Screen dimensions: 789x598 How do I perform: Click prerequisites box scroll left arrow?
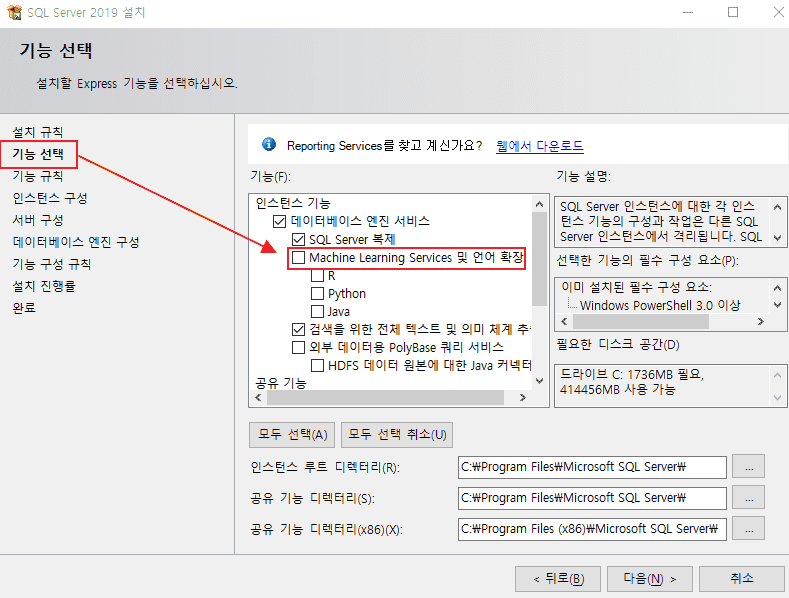(x=564, y=321)
